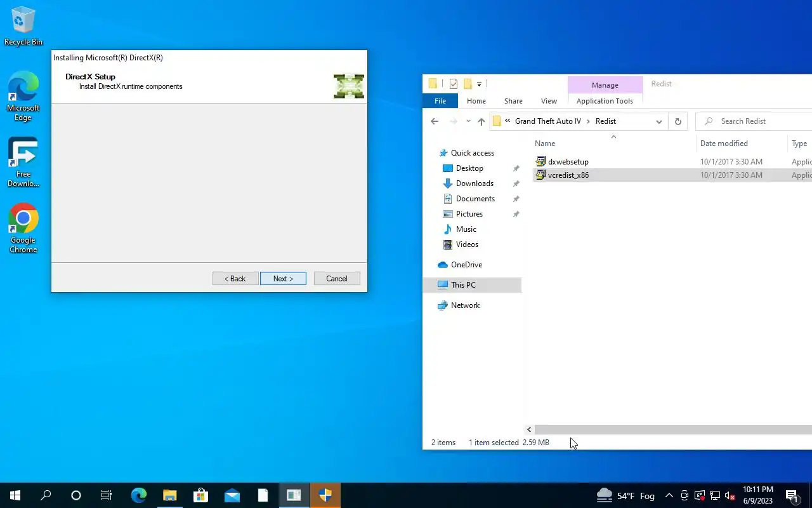This screenshot has width=812, height=508.
Task: Switch to Application Tools tab
Action: click(605, 101)
